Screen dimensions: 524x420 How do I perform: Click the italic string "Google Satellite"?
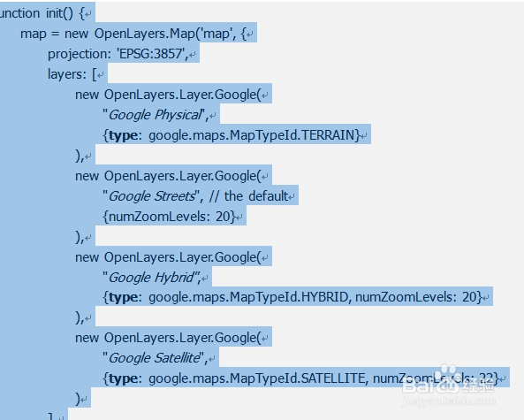[155, 358]
